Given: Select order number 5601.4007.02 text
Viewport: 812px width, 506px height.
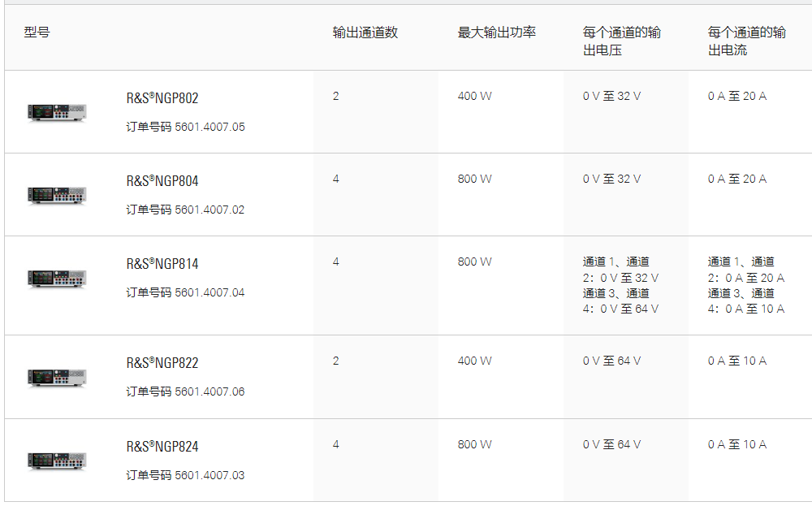Looking at the screenshot, I should (209, 210).
